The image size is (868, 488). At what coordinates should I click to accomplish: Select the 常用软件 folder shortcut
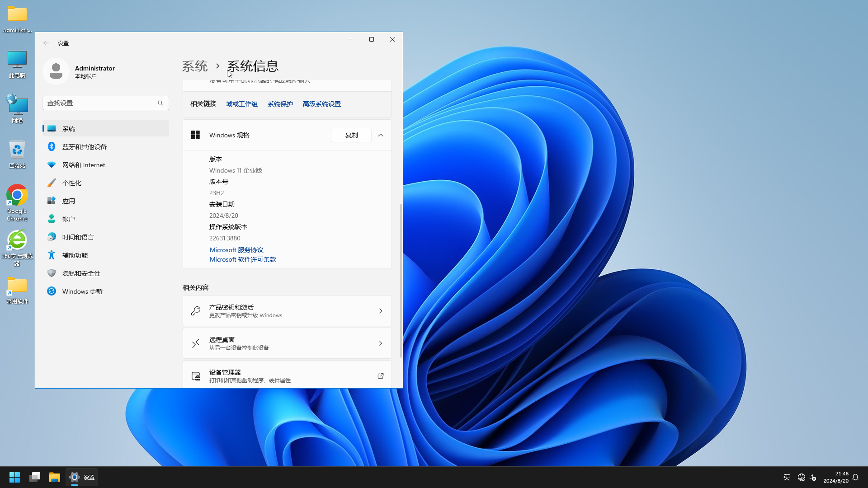(x=17, y=290)
